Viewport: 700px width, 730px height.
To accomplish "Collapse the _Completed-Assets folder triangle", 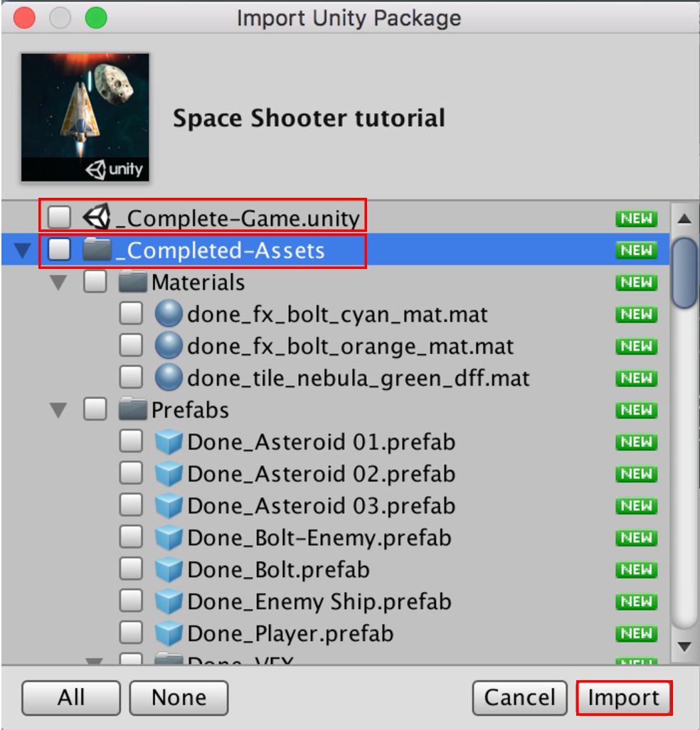I will point(22,250).
